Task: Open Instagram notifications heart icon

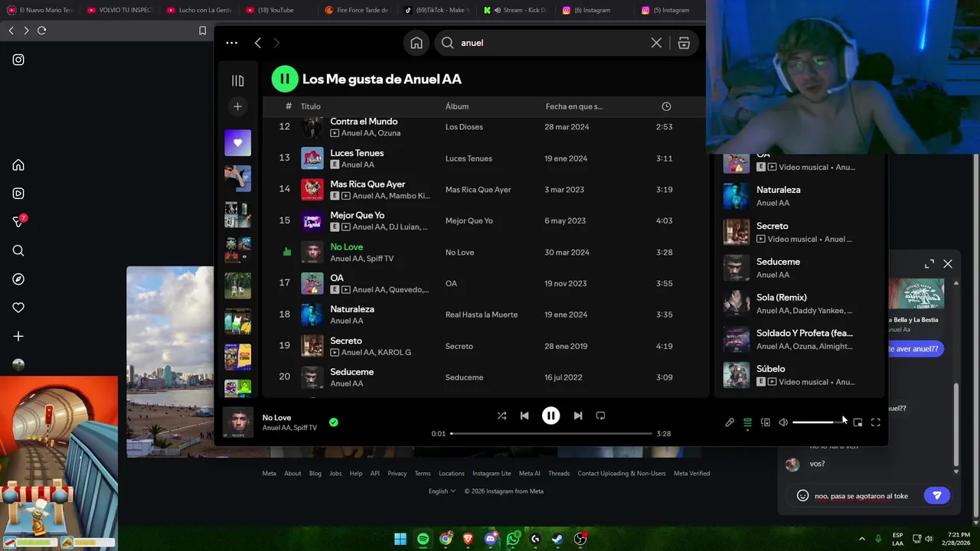Action: (x=18, y=308)
